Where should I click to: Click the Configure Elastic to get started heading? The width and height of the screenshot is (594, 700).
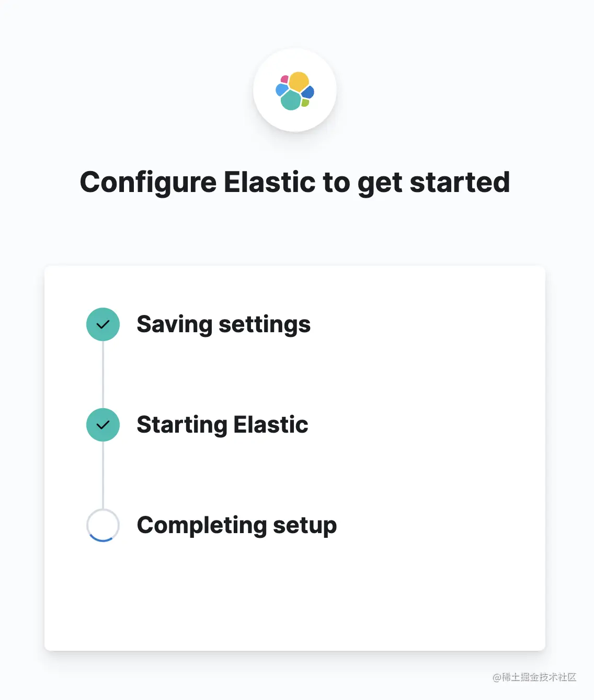pyautogui.click(x=295, y=182)
